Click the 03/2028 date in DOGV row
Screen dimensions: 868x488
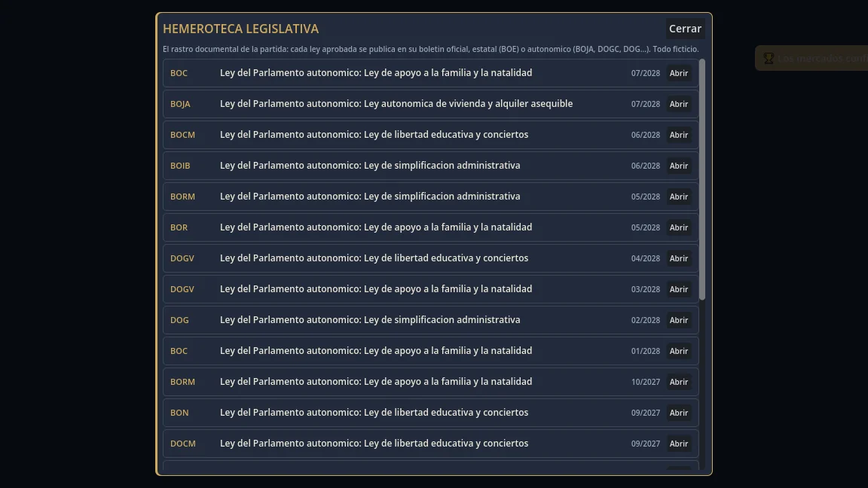(646, 289)
